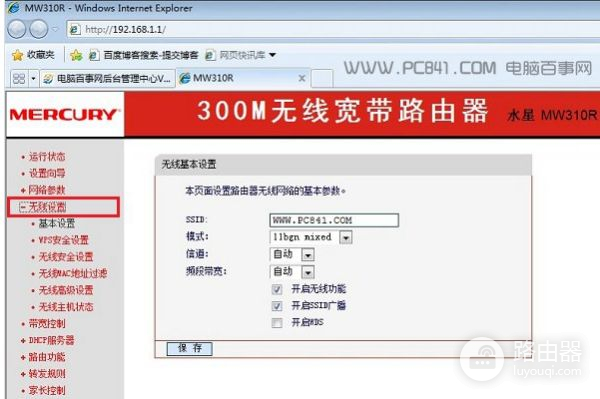Click the 百度博客搜索 bookmark page icon
This screenshot has width=600, height=399.
coord(94,55)
